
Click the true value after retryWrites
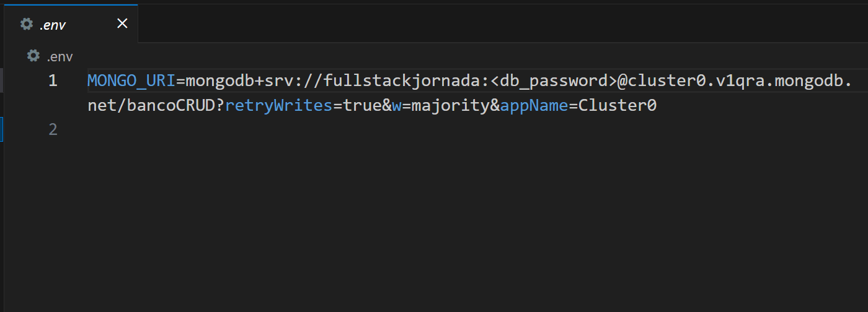pos(362,106)
